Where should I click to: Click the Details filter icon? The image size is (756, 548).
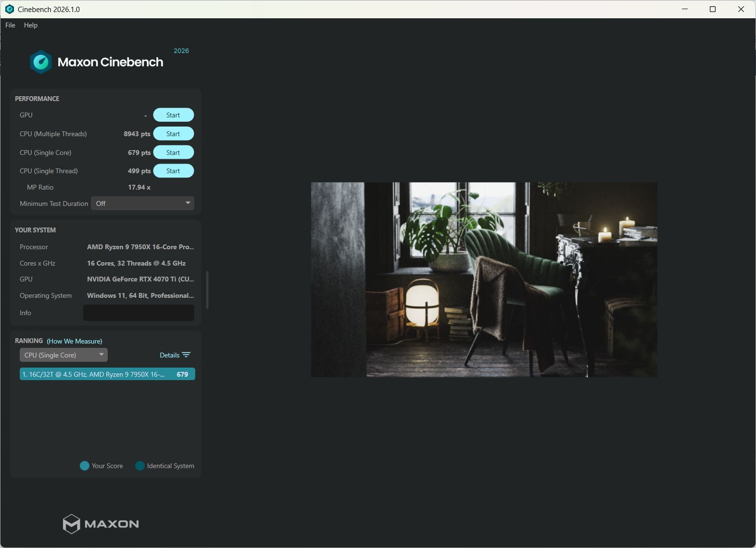pos(186,355)
